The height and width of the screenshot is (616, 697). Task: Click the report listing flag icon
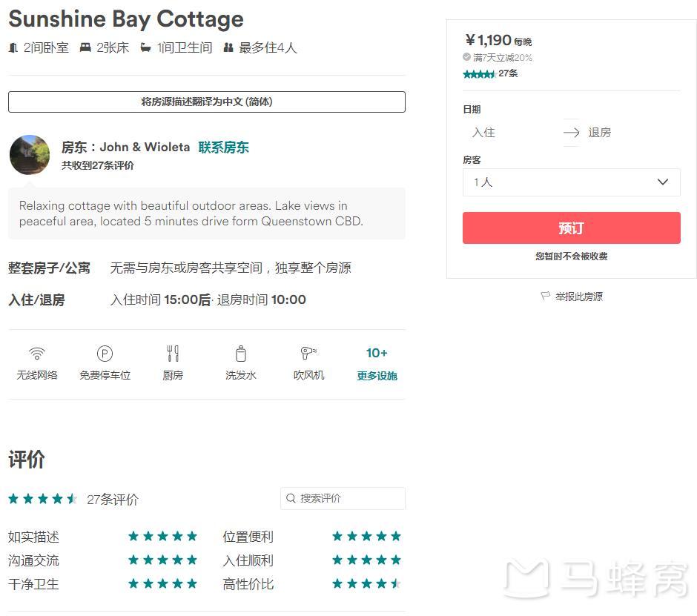click(546, 297)
